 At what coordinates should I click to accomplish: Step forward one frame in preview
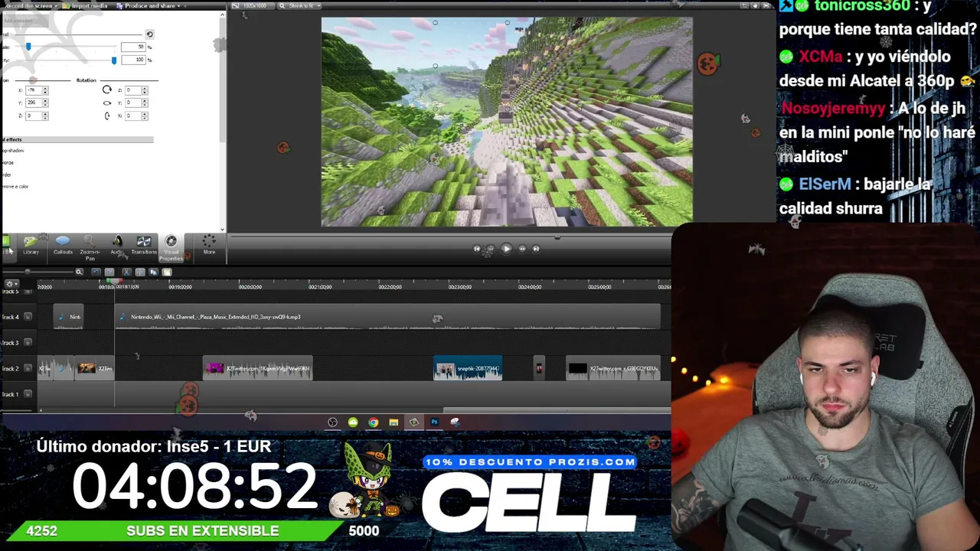(x=522, y=248)
